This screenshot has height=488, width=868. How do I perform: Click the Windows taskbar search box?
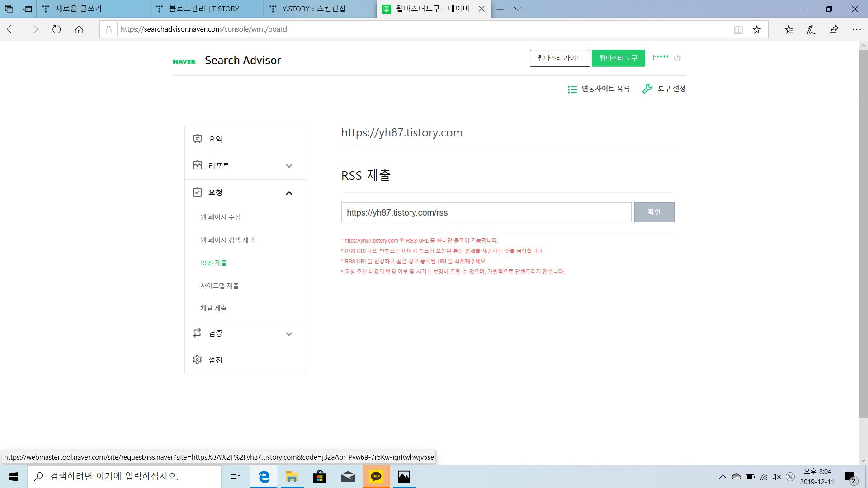pos(124,477)
